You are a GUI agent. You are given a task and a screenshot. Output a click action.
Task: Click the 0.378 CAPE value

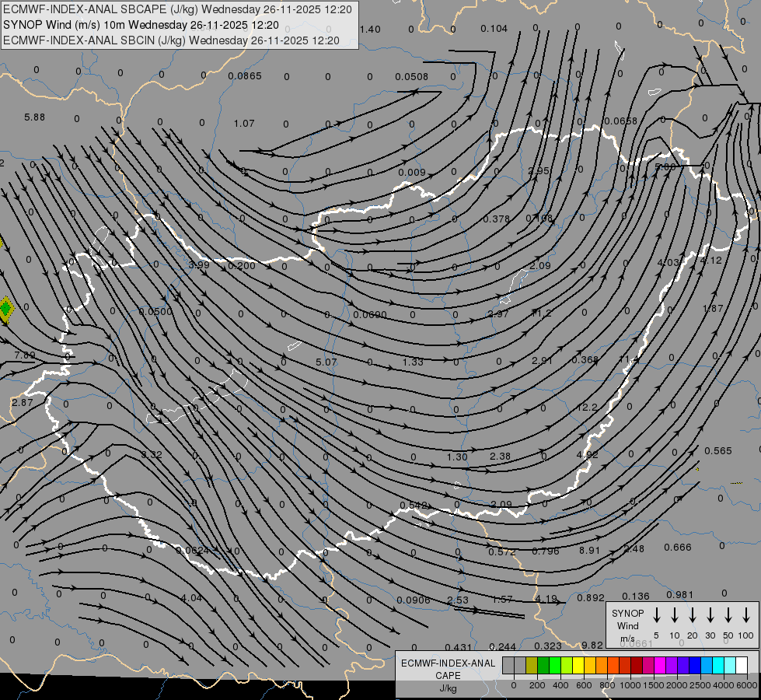pos(497,219)
